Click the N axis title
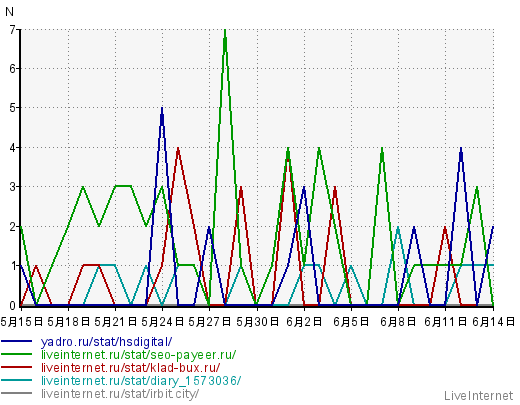Screen dimensions: 520x405 (9, 12)
